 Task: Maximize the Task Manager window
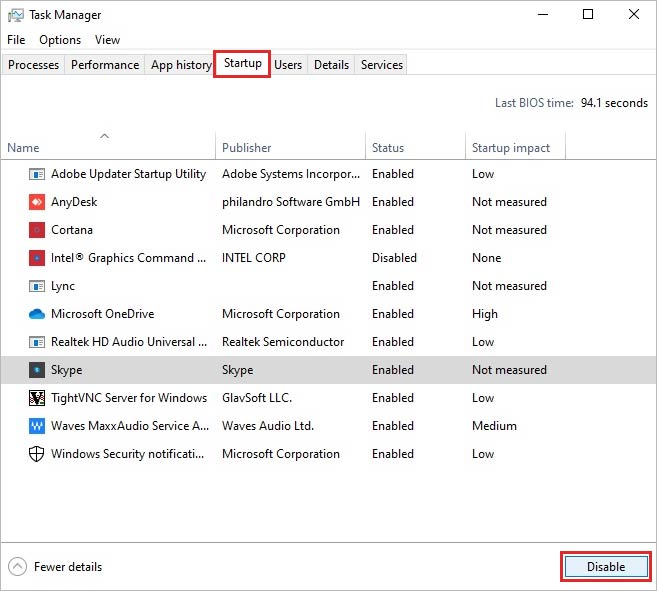pos(588,15)
